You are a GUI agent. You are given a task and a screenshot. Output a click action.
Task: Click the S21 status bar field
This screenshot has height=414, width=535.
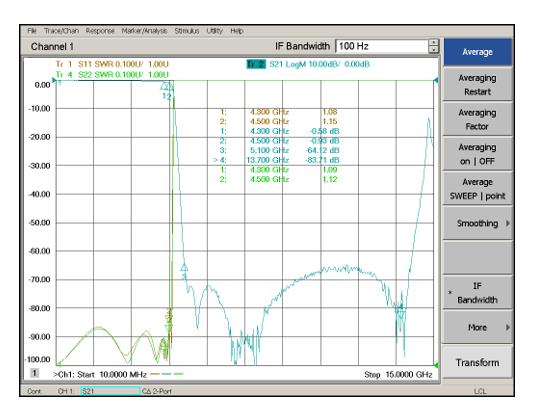point(110,391)
